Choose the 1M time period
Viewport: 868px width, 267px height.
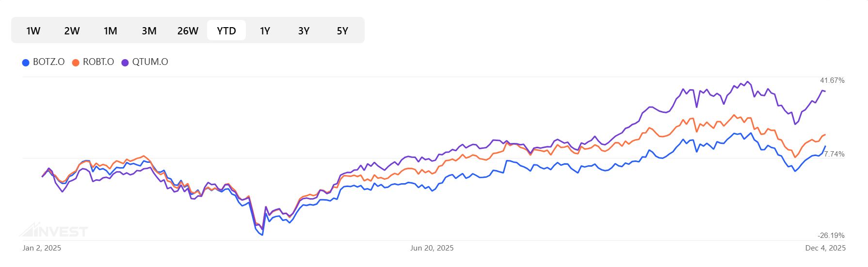pyautogui.click(x=111, y=31)
